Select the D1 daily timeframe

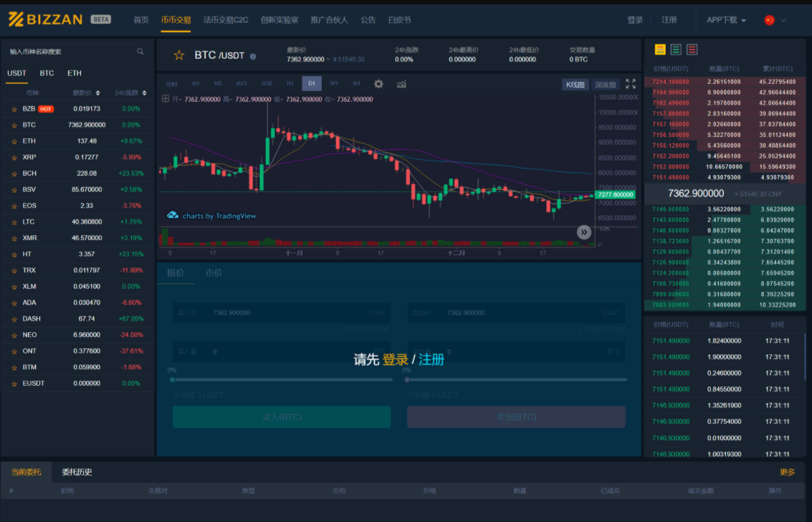coord(310,83)
